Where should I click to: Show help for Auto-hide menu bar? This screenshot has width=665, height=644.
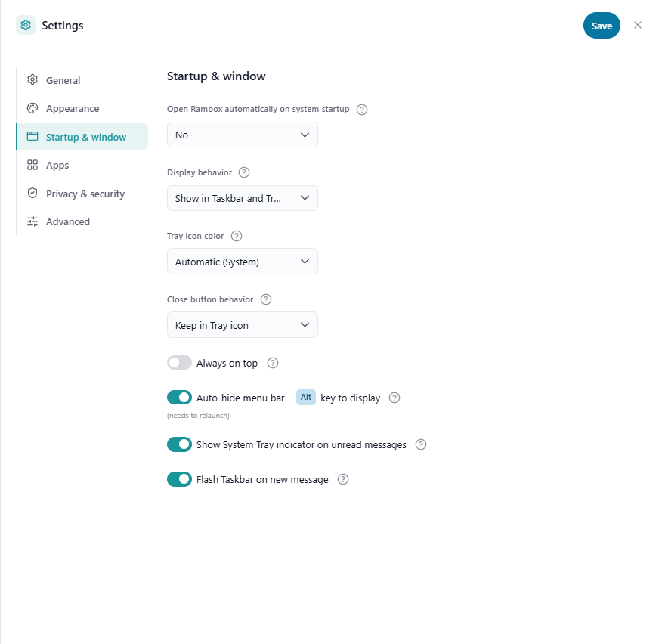pos(394,398)
